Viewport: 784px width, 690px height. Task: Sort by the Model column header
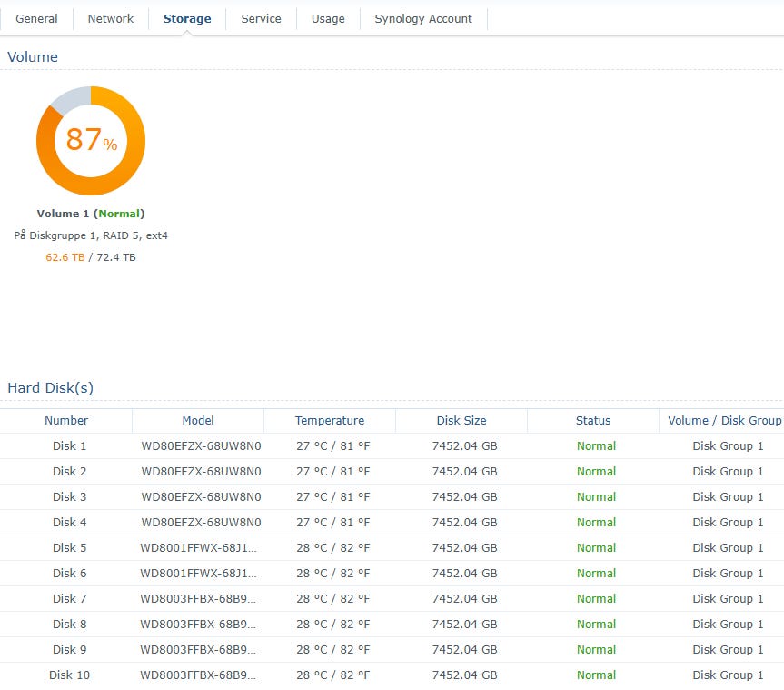198,421
